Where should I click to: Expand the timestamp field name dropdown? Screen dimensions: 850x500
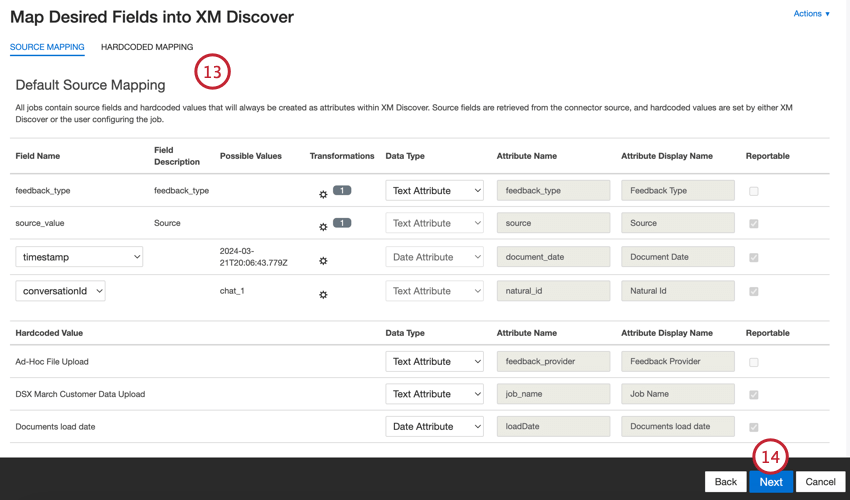tap(79, 257)
